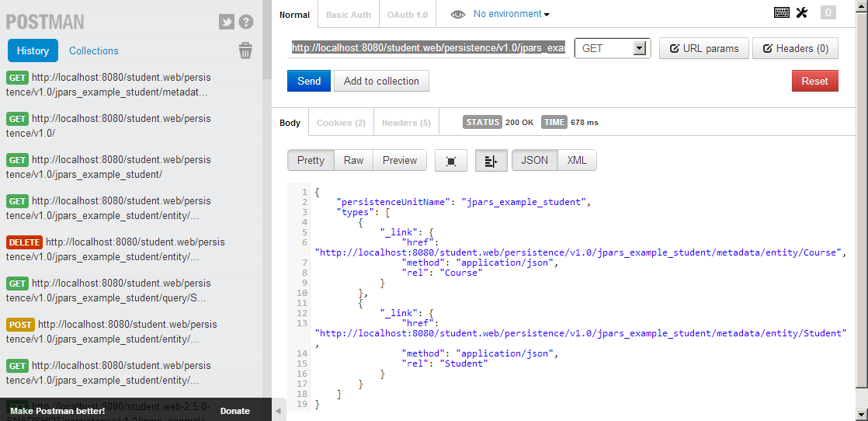Open the No environment dropdown
This screenshot has width=868, height=421.
(511, 14)
